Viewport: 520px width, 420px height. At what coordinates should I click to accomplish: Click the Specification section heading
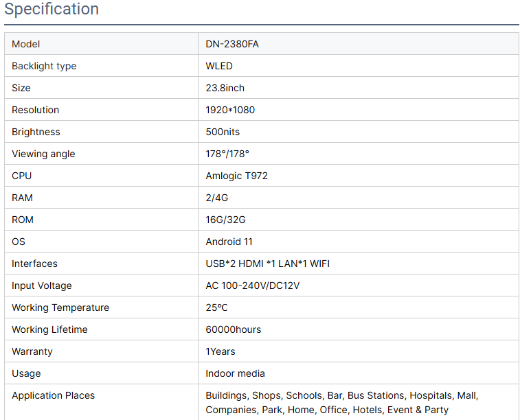[x=52, y=10]
